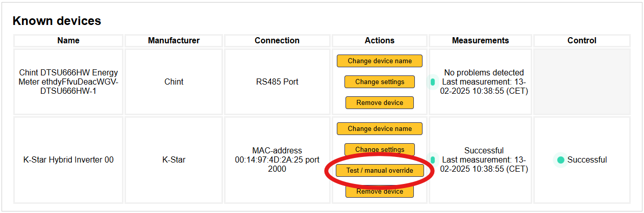The height and width of the screenshot is (213, 644).
Task: Click the Chint meter measurement status dot
Action: (x=433, y=82)
